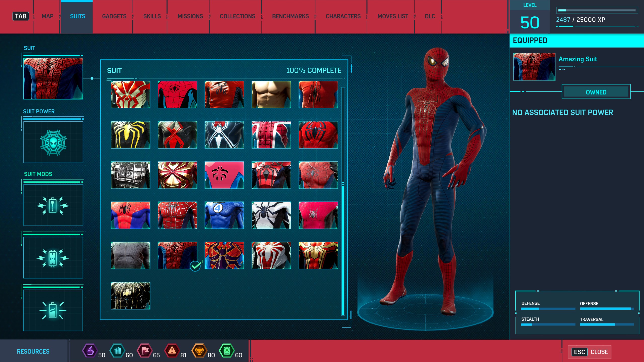This screenshot has width=644, height=362.
Task: Select the Fantastic Four blue suit thumbnail
Action: tap(224, 215)
